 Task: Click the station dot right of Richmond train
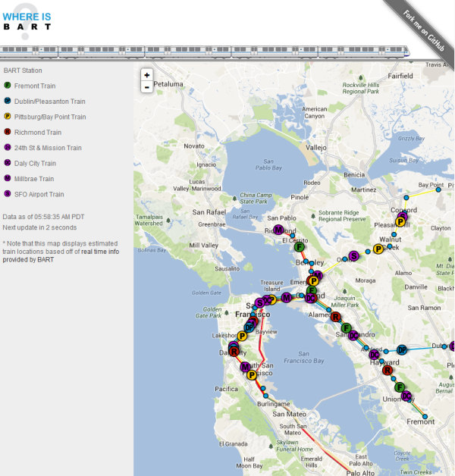tap(292, 236)
